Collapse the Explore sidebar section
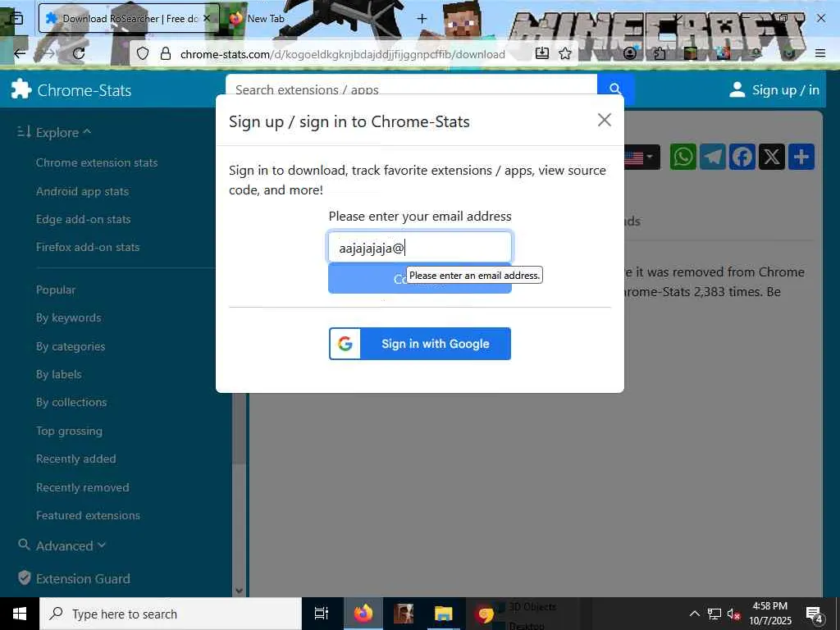Viewport: 840px width, 630px height. (x=55, y=132)
